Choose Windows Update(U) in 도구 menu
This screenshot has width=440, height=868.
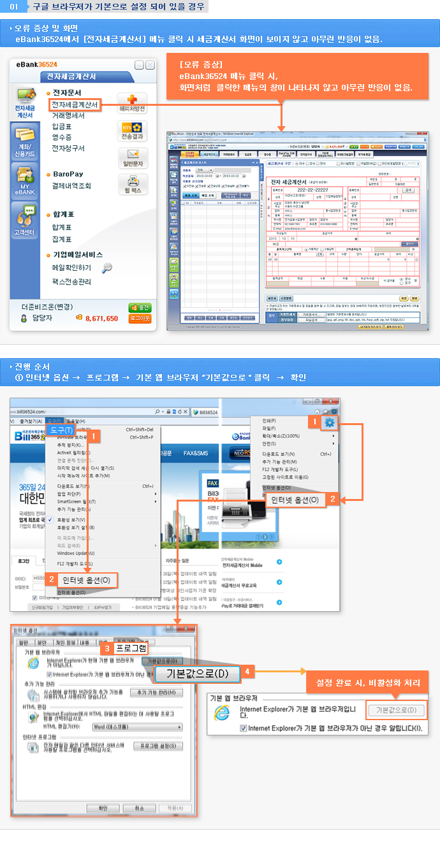point(77,553)
